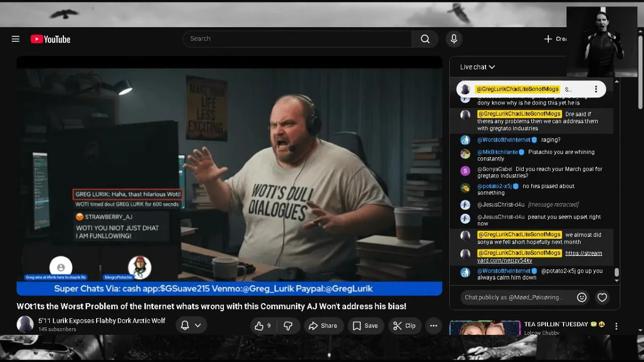Screen dimensions: 644x362
Task: Open the '5'11 Lurik Exposes Flabby Dork' channel
Action: (x=102, y=321)
